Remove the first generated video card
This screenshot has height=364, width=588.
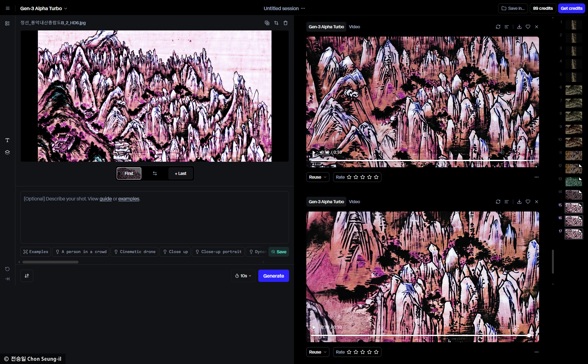pyautogui.click(x=537, y=27)
